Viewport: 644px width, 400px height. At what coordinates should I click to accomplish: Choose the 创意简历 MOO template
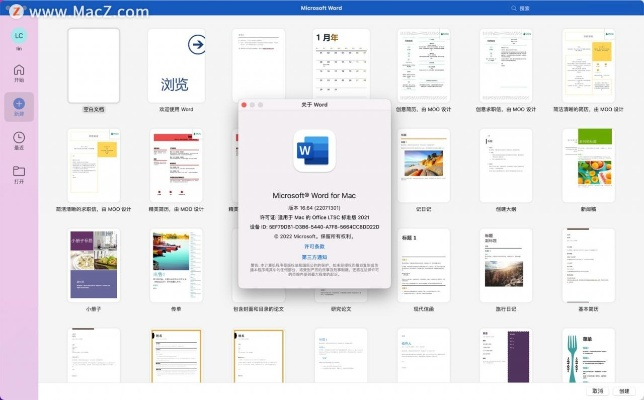tap(423, 66)
